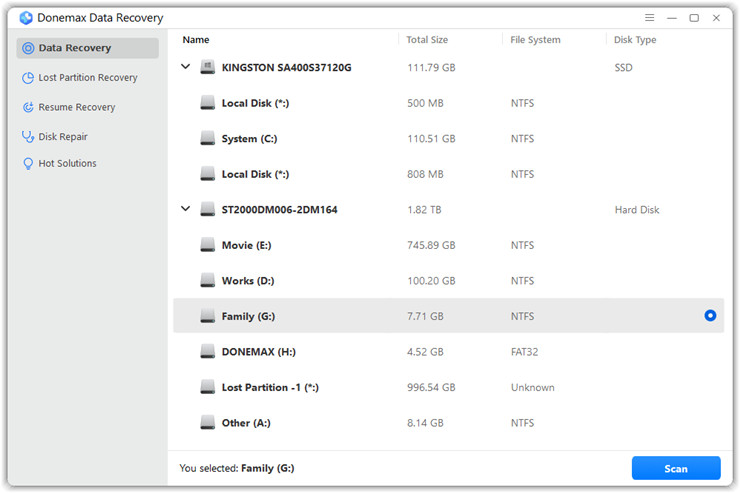Click the Movie (E:) partition icon

coord(207,245)
